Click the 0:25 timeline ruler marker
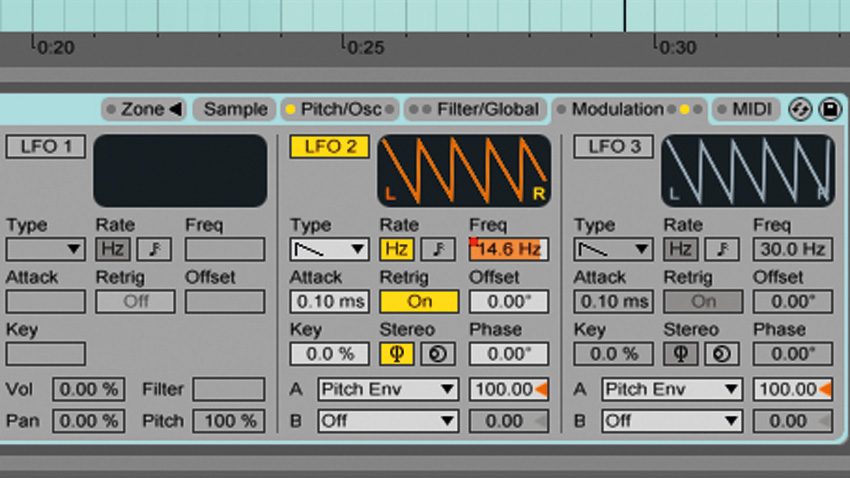850x478 pixels. (364, 47)
